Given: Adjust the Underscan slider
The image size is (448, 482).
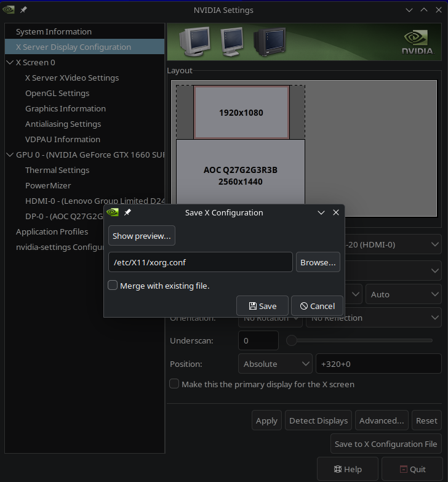Looking at the screenshot, I should (x=292, y=340).
